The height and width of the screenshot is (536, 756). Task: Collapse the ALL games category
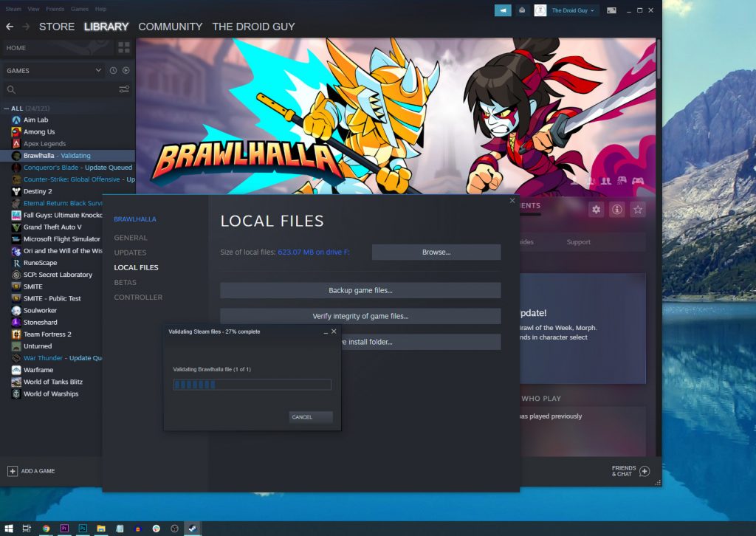coord(6,109)
